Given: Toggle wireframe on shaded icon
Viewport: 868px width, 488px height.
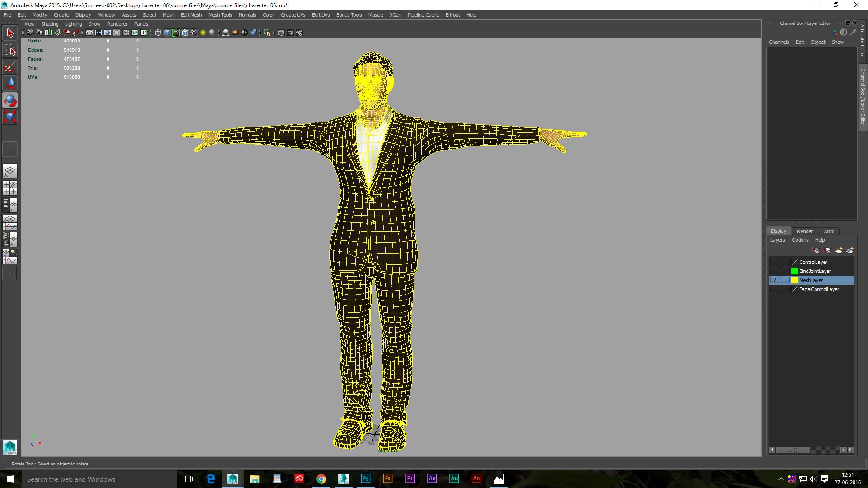Looking at the screenshot, I should [x=185, y=33].
